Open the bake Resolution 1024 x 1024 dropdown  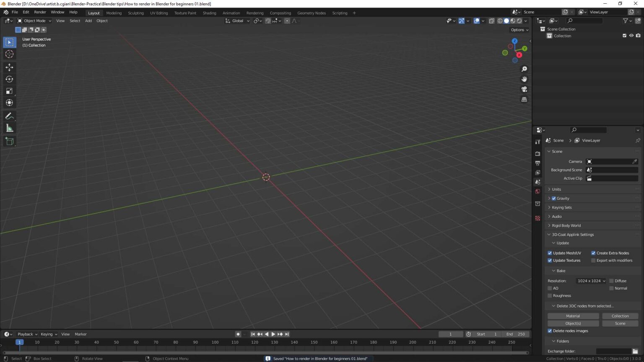click(591, 281)
